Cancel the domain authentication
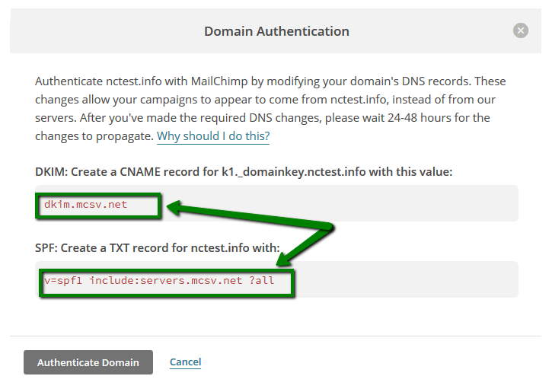Screen dimensions: 552x392 (x=185, y=362)
